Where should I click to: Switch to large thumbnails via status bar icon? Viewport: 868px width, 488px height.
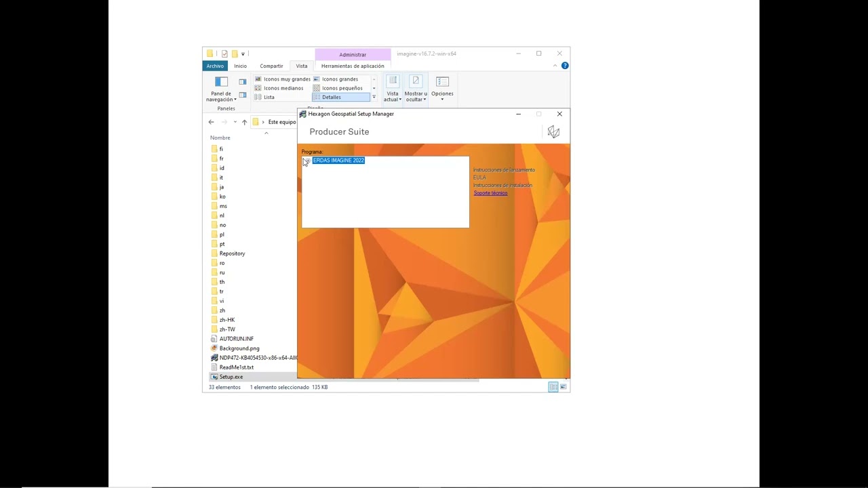coord(563,387)
